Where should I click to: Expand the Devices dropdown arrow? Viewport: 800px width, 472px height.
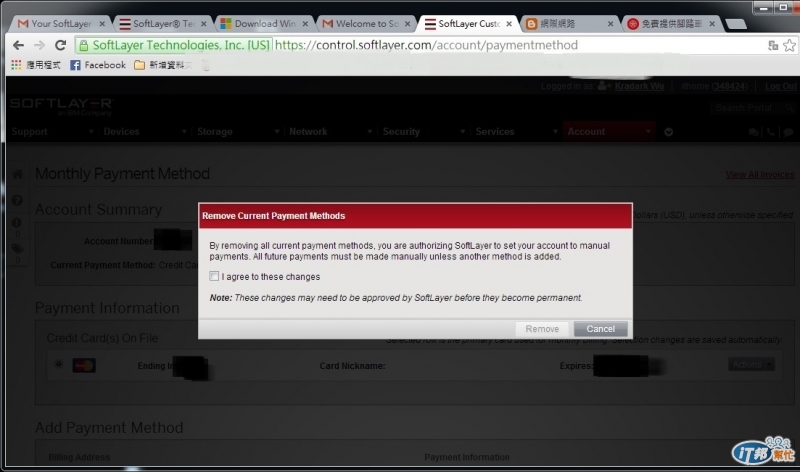184,132
